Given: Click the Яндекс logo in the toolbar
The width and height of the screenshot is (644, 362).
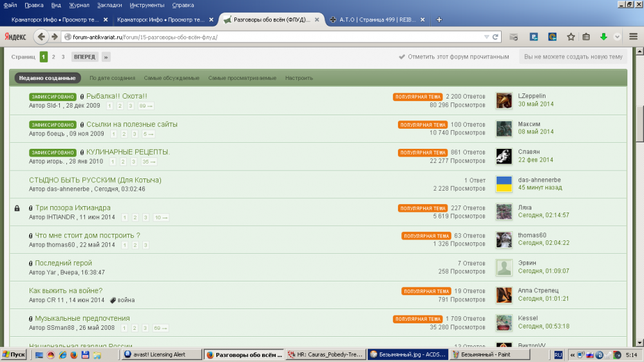Looking at the screenshot, I should [x=15, y=37].
